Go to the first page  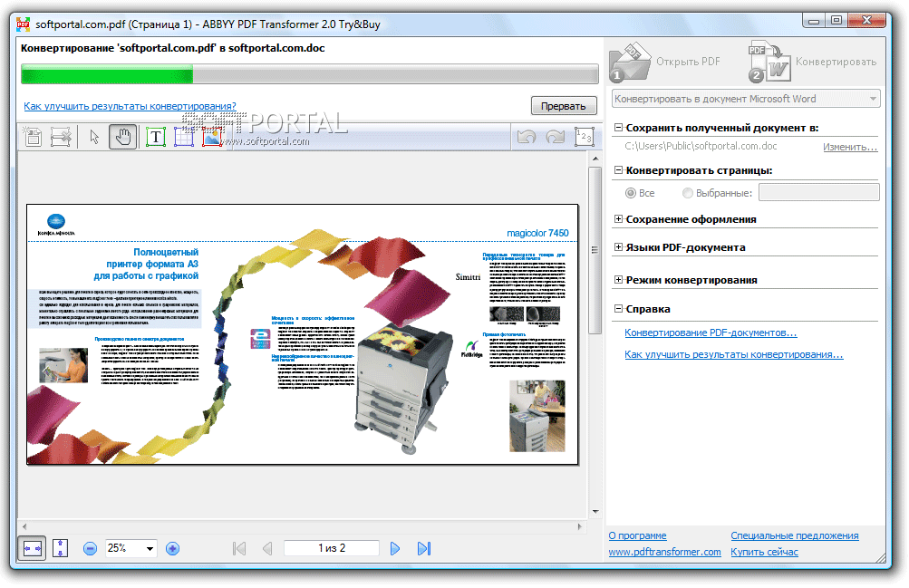(x=239, y=549)
